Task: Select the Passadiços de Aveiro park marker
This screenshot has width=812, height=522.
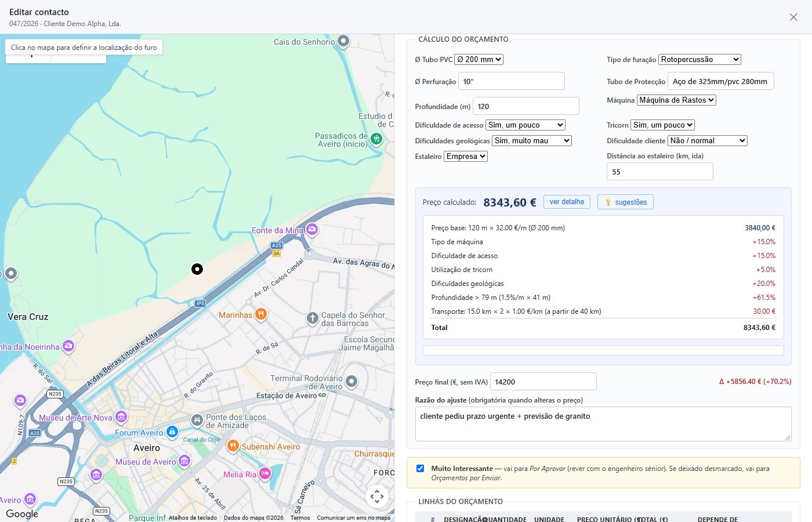Action: (x=376, y=139)
